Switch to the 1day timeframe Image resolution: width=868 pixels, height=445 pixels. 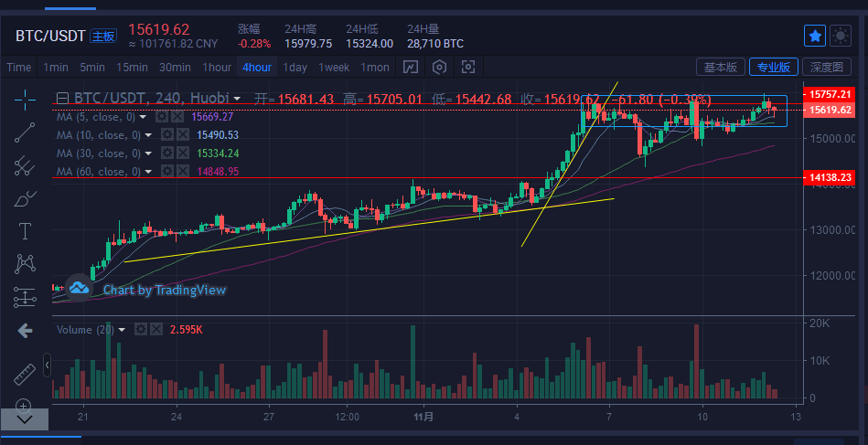295,67
